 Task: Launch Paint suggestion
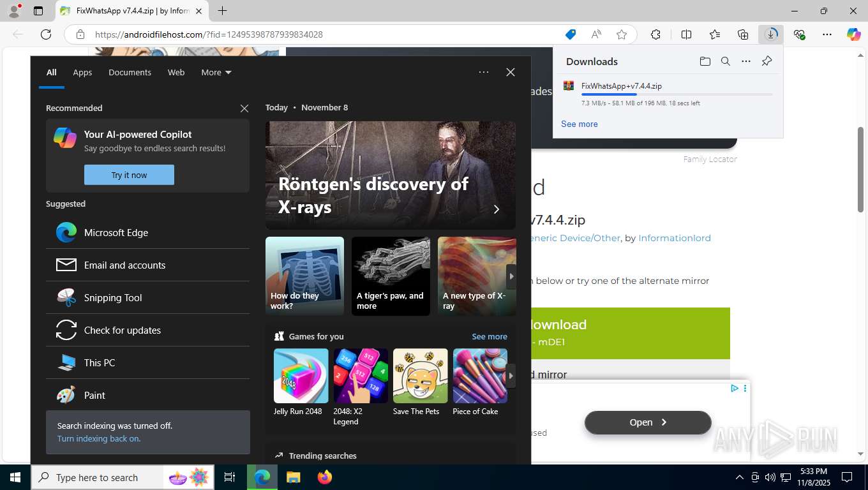point(147,395)
